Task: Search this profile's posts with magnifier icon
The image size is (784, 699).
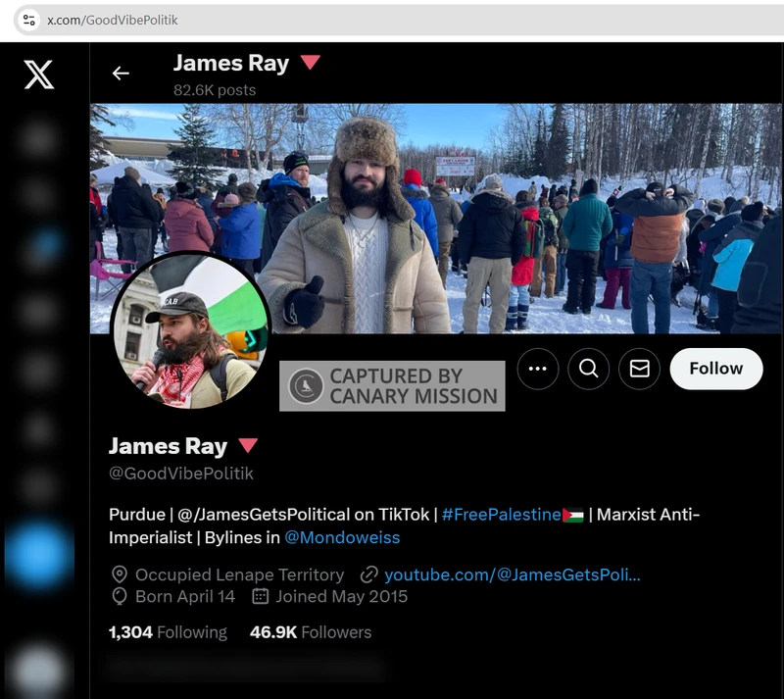Action: [589, 369]
